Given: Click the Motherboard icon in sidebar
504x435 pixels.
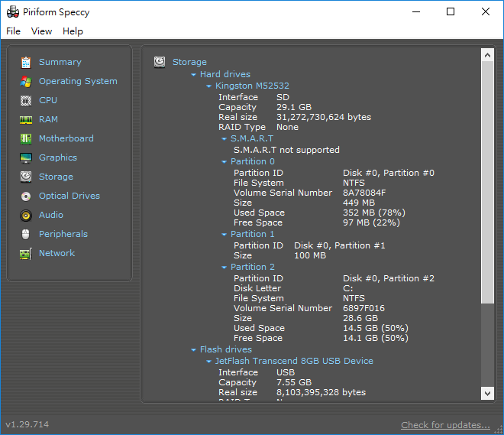Looking at the screenshot, I should pos(26,138).
